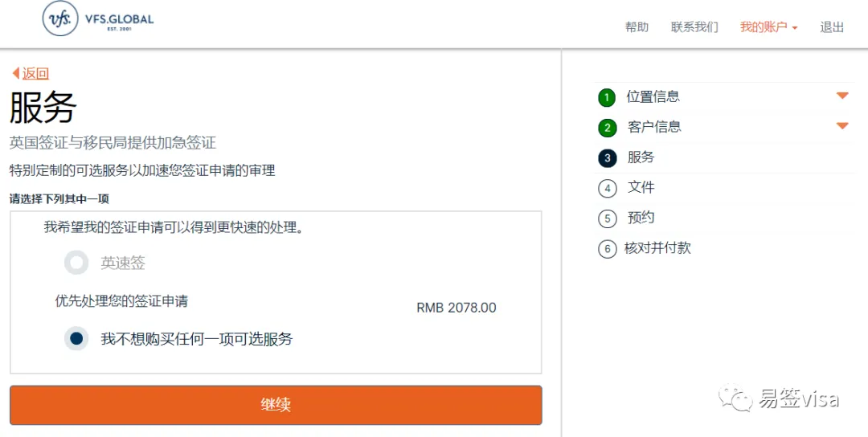
Task: Expand the 位置信息 section arrow
Action: click(842, 96)
